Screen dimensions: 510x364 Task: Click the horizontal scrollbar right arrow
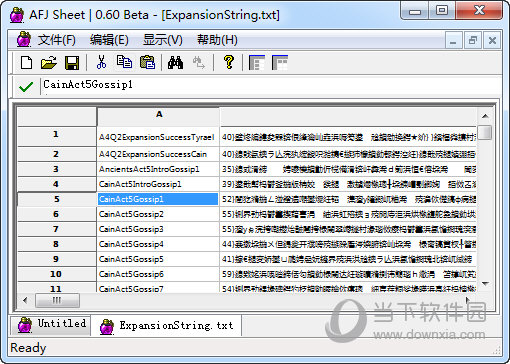pyautogui.click(x=468, y=300)
